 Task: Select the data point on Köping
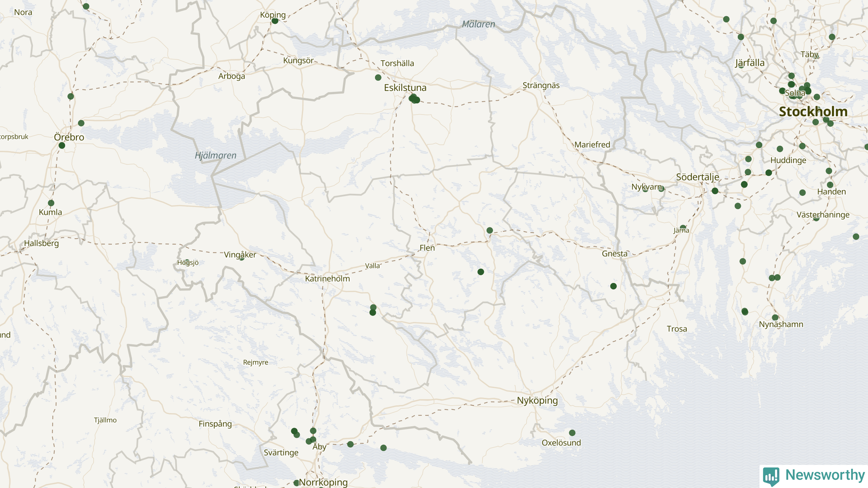click(x=275, y=21)
